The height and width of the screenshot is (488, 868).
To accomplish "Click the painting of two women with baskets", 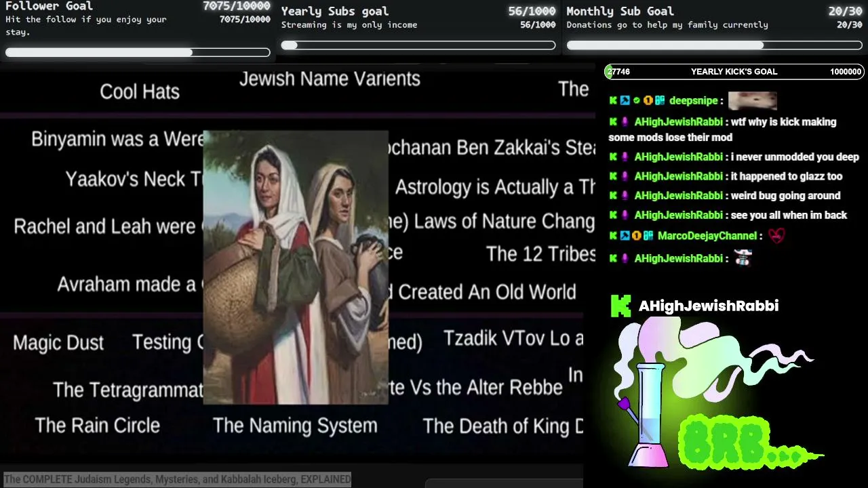I will point(296,268).
